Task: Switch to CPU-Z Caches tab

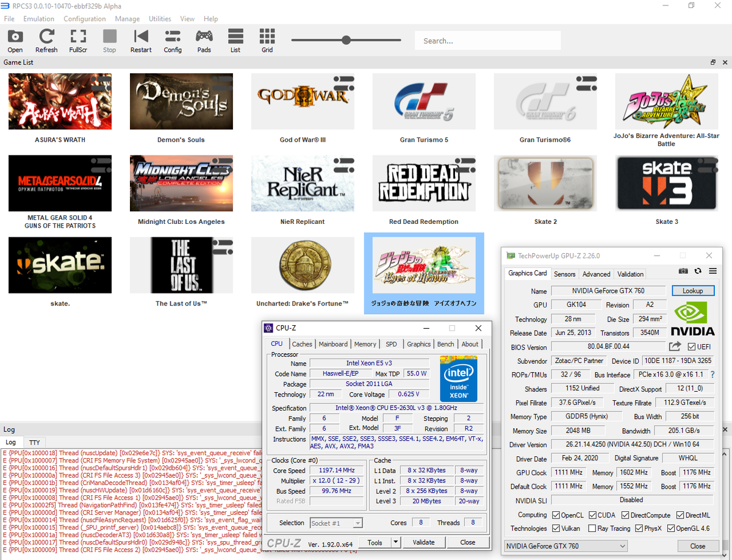Action: (x=302, y=344)
